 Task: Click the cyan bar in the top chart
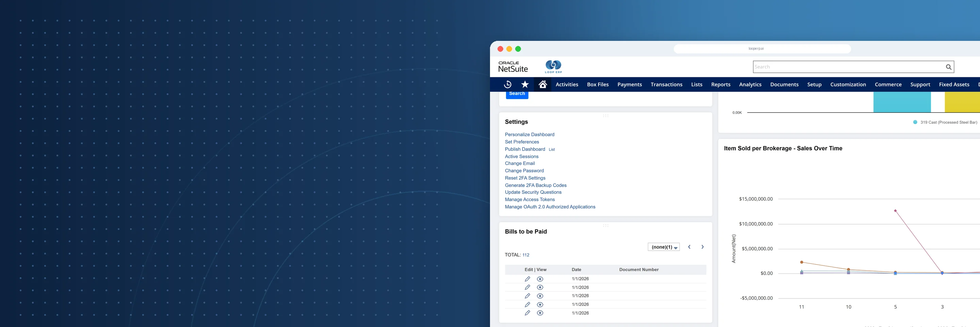click(x=902, y=102)
